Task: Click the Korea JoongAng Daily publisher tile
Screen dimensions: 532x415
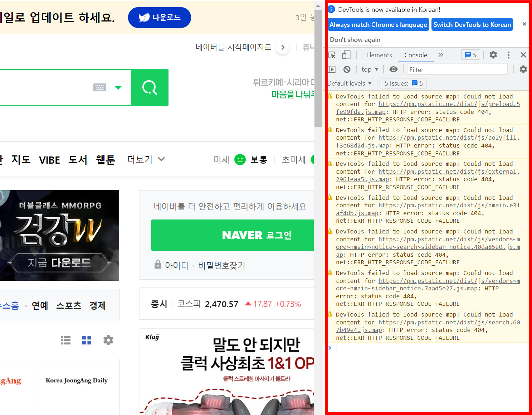Action: point(77,381)
